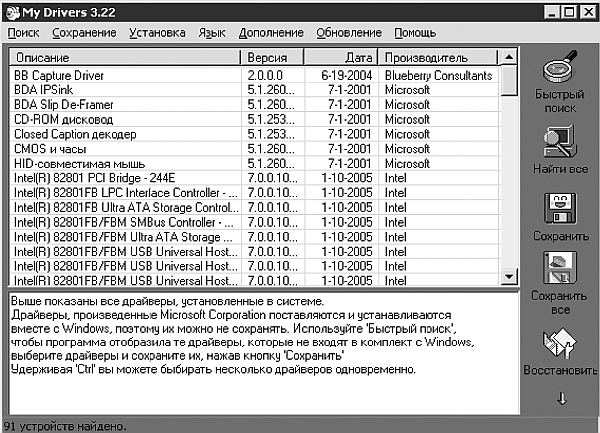Sort list by Дата column header

tap(341, 57)
